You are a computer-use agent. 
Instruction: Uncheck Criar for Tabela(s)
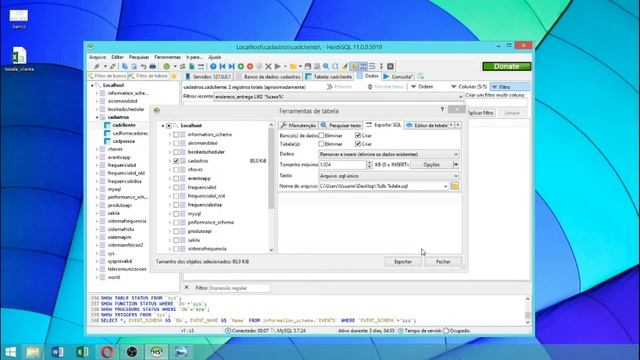click(x=358, y=144)
